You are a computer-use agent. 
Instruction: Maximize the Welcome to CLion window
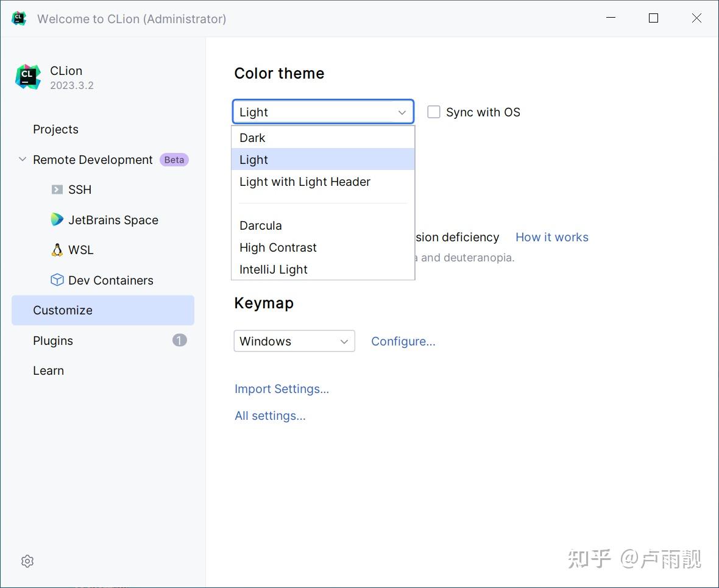pos(654,18)
